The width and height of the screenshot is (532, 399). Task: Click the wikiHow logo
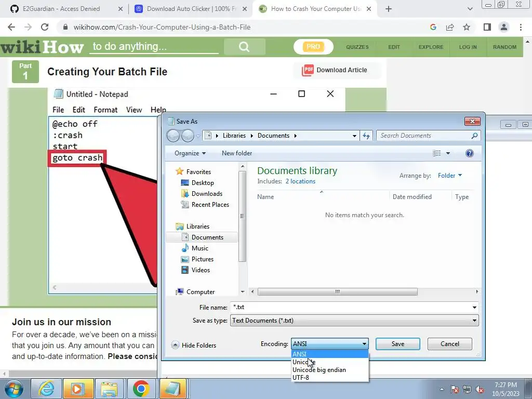pyautogui.click(x=42, y=47)
